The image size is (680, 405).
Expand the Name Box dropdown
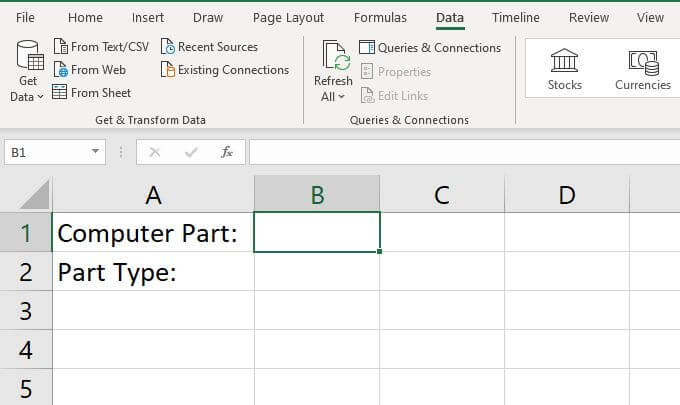click(x=96, y=152)
